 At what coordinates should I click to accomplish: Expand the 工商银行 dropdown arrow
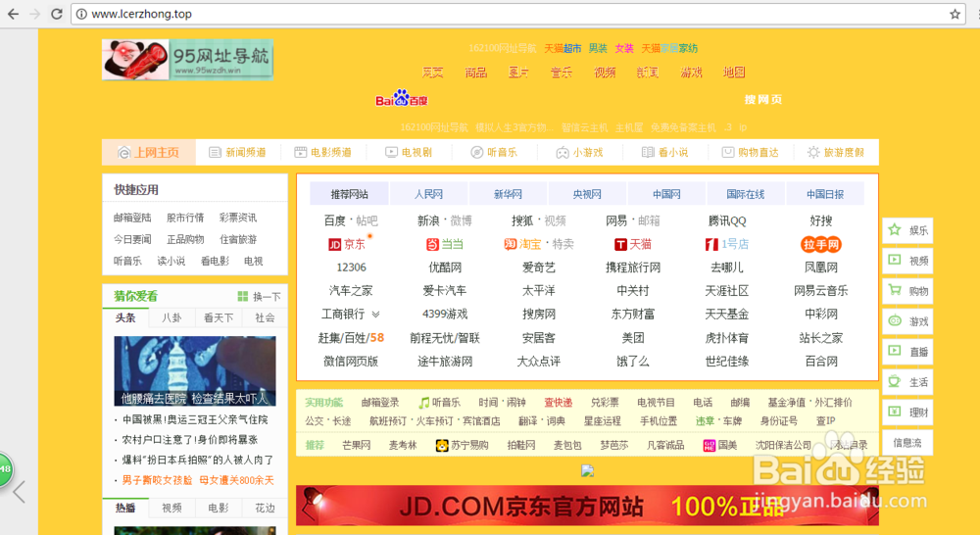[375, 315]
